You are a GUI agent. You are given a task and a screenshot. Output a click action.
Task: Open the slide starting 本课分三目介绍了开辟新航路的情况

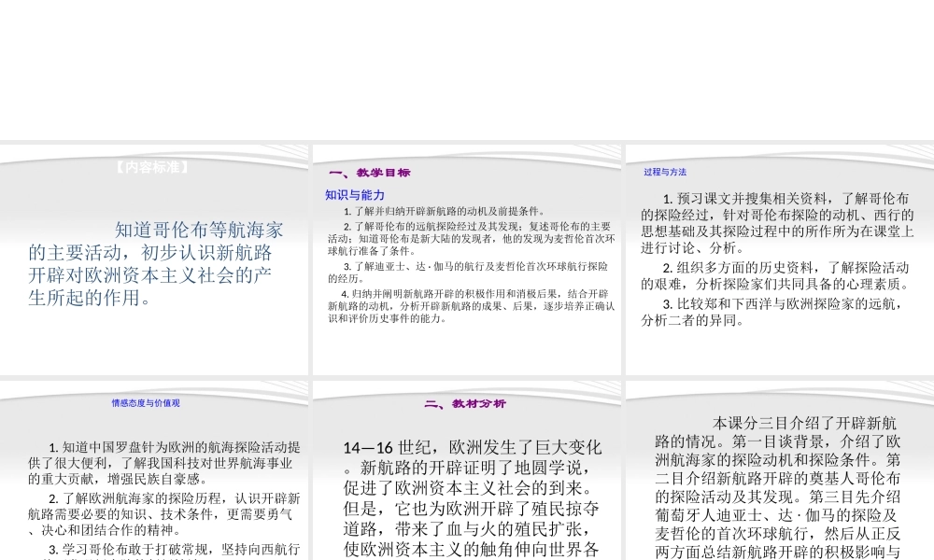coord(780,470)
